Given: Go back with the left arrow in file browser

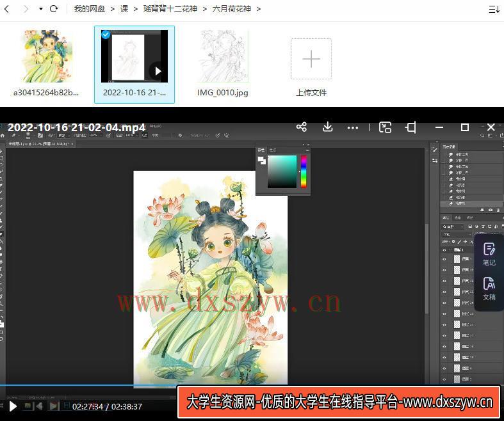Looking at the screenshot, I should (7, 9).
